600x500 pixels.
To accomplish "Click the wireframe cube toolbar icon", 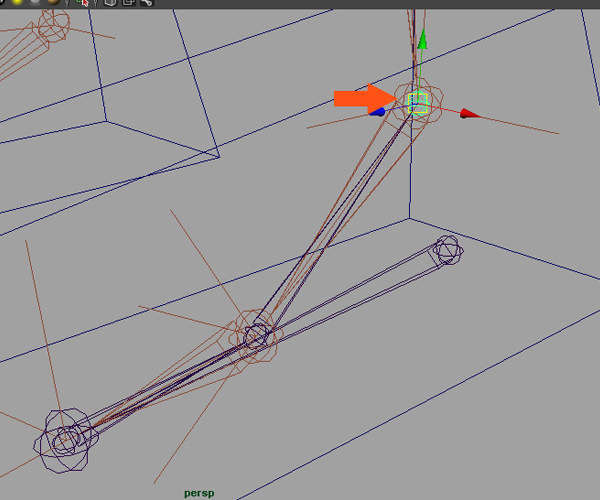I will (110, 3).
